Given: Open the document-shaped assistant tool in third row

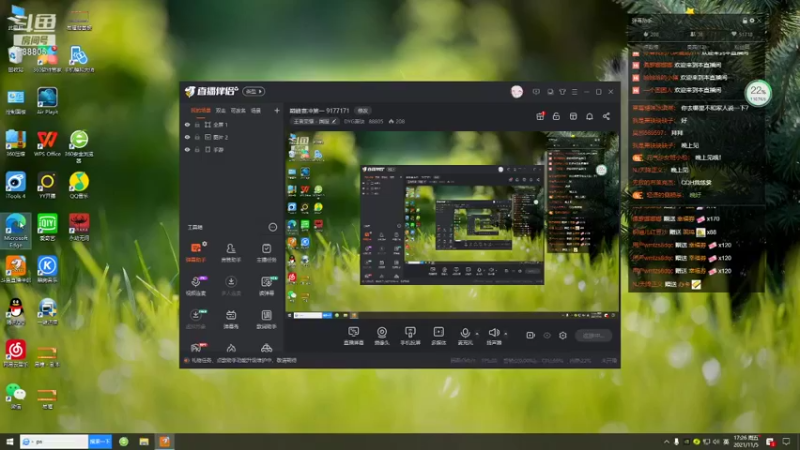Looking at the screenshot, I should click(x=266, y=318).
